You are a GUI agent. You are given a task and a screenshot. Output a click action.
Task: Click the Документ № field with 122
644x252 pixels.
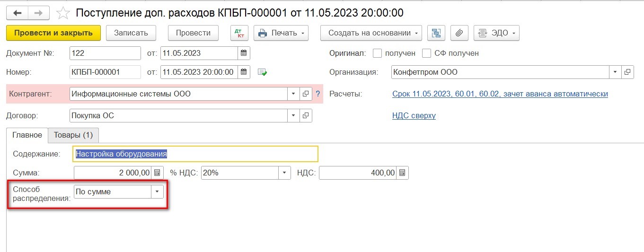(x=105, y=53)
